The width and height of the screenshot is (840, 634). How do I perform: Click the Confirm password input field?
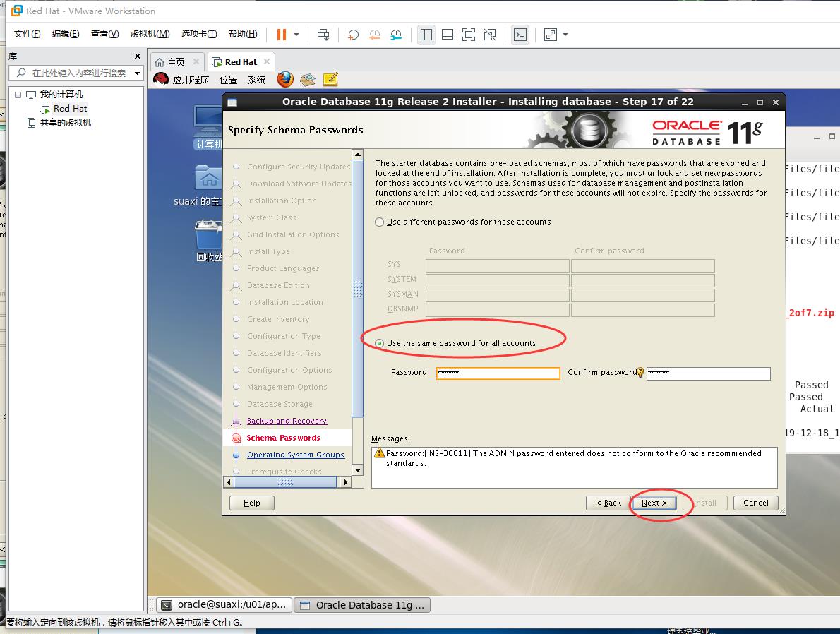(708, 373)
